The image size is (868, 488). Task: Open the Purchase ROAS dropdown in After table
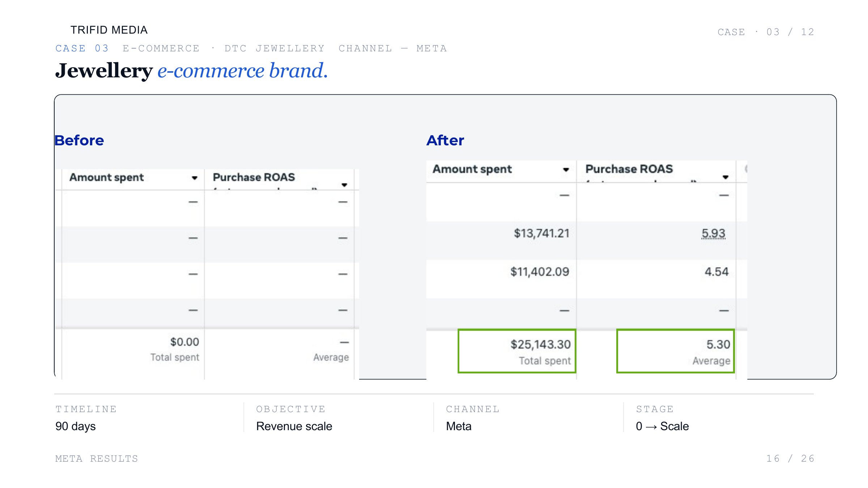pos(726,177)
